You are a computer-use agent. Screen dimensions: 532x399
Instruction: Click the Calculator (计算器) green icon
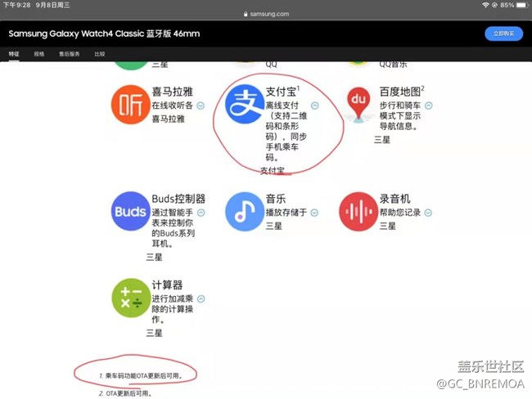coord(129,298)
